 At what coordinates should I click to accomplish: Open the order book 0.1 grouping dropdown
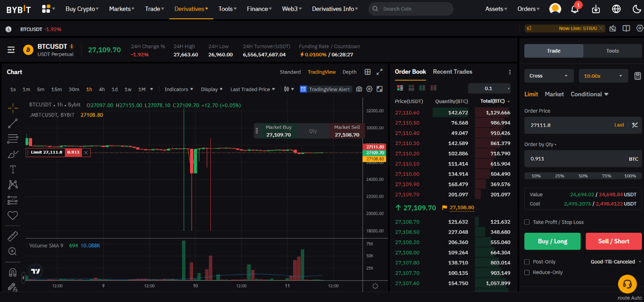pos(488,88)
